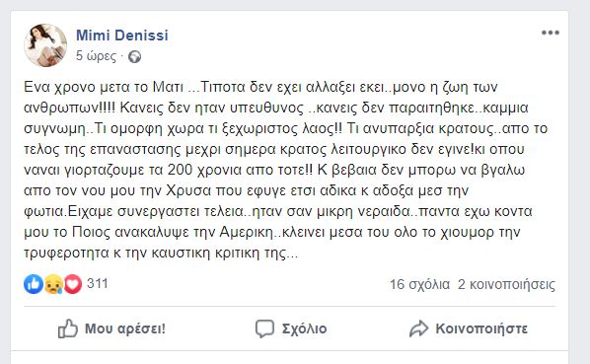View the '16 σχόλια' comments
The width and height of the screenshot is (590, 364).
(419, 284)
